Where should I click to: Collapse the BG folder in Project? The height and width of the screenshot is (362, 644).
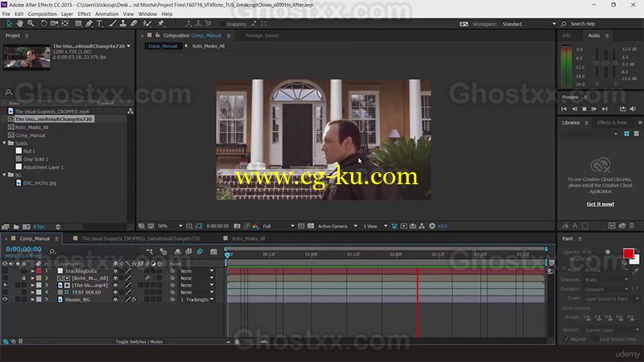click(5, 175)
